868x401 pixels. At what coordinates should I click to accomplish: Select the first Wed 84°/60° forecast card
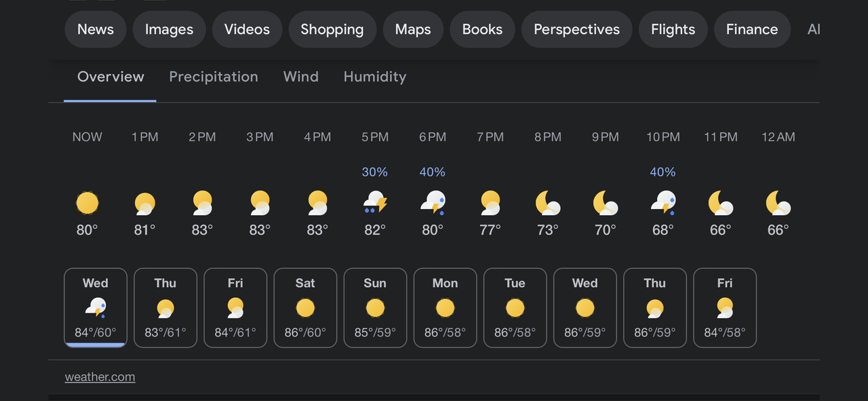coord(96,308)
